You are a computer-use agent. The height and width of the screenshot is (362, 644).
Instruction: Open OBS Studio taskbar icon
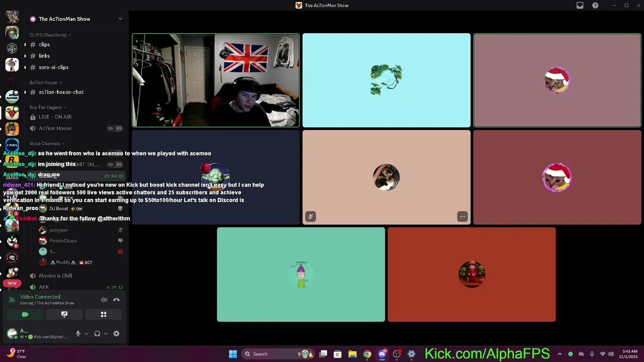[397, 354]
